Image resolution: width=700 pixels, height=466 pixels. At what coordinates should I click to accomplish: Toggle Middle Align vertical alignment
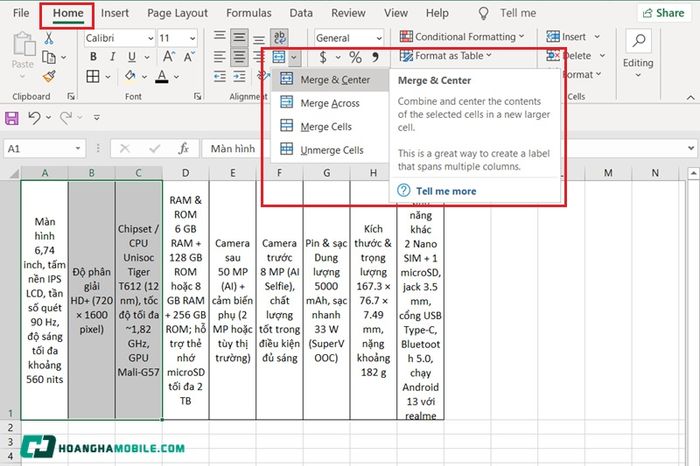239,37
